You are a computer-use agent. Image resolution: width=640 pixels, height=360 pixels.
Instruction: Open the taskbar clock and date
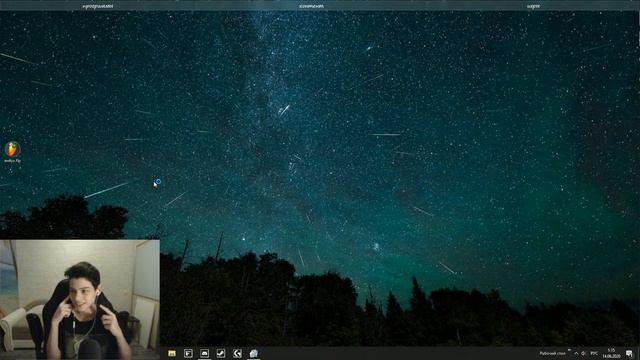coord(611,353)
